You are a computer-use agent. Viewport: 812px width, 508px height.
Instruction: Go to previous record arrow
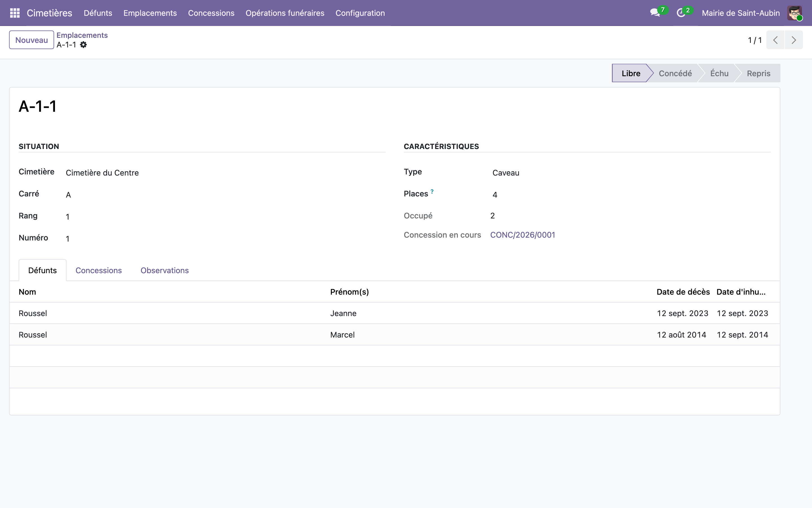(x=775, y=40)
